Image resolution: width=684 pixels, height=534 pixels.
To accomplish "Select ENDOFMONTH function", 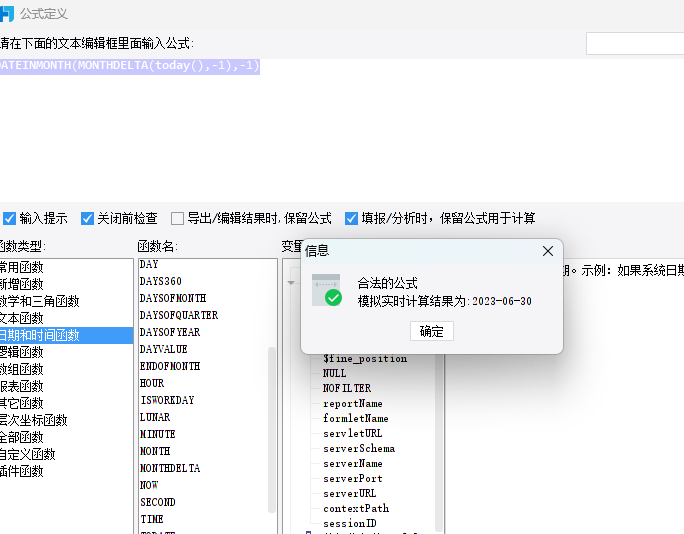I will [x=170, y=366].
